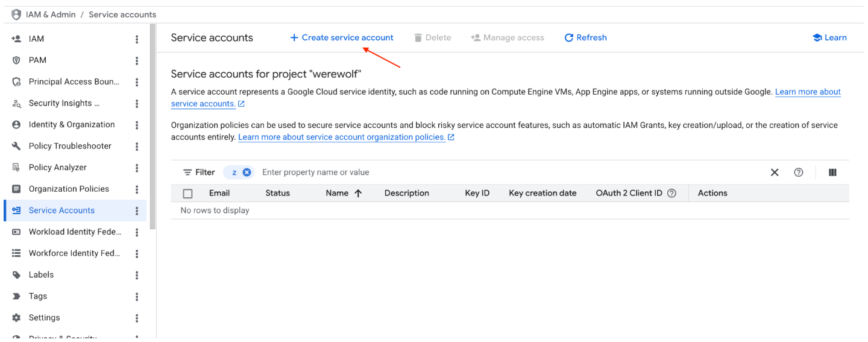Click the Organization Policies icon
The image size is (868, 342).
point(16,189)
